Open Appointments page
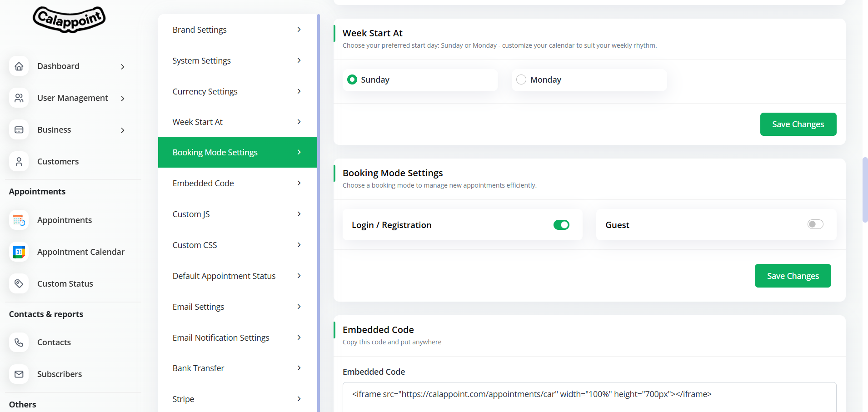868x412 pixels. (x=65, y=220)
